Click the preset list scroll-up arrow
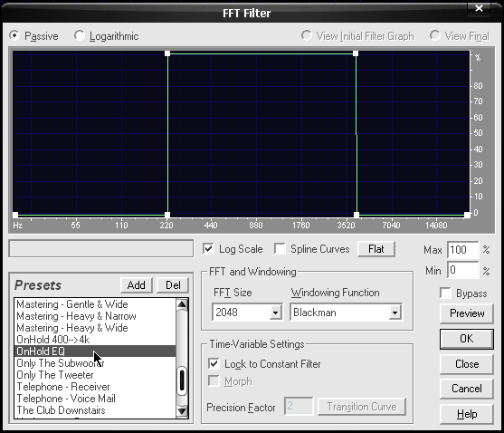The width and height of the screenshot is (504, 433). tap(182, 304)
